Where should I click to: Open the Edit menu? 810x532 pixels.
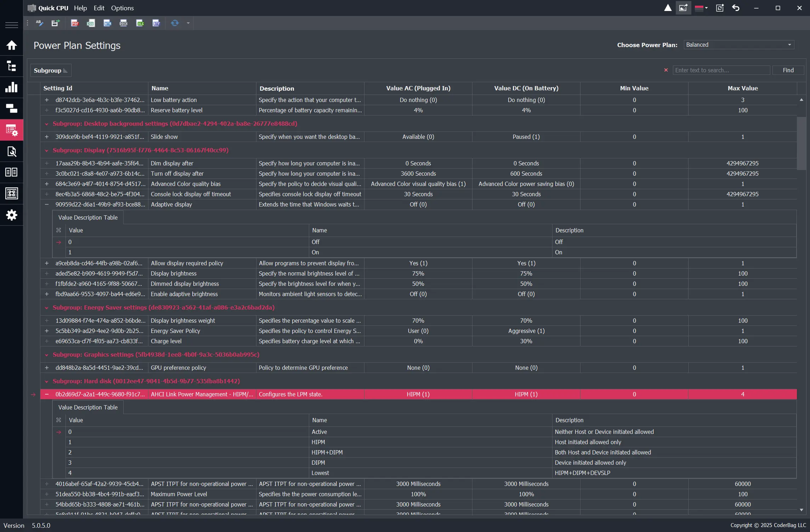point(99,8)
